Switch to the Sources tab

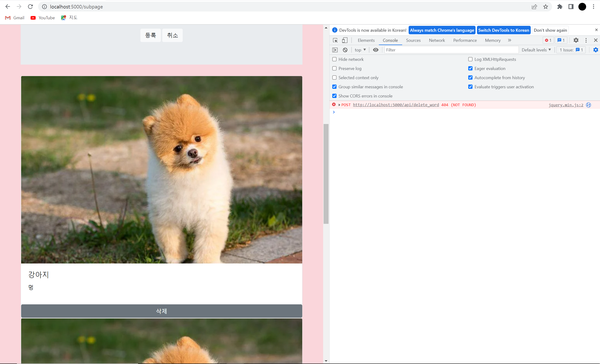coord(413,40)
